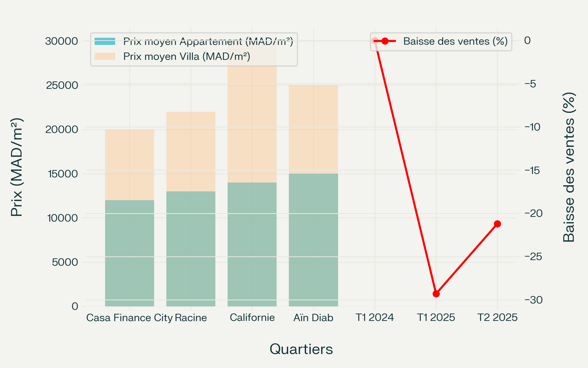This screenshot has width=588, height=368.
Task: Click the peach Villa legend color swatch
Action: 105,56
